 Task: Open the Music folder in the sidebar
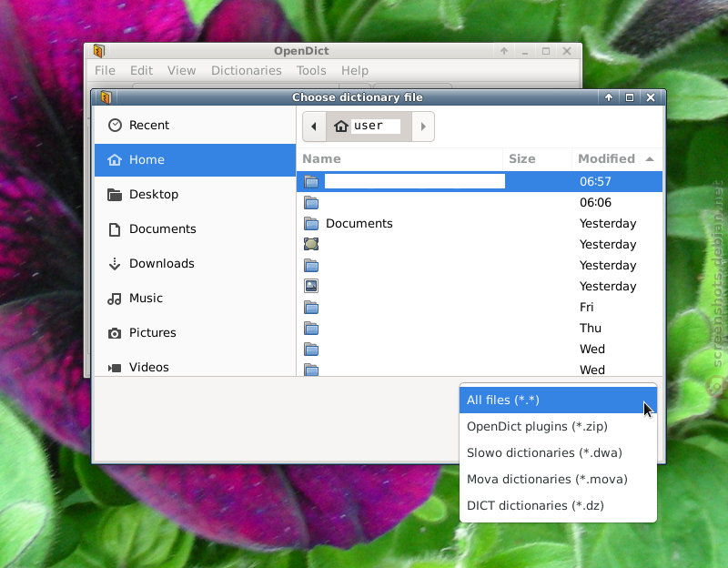[195, 299]
